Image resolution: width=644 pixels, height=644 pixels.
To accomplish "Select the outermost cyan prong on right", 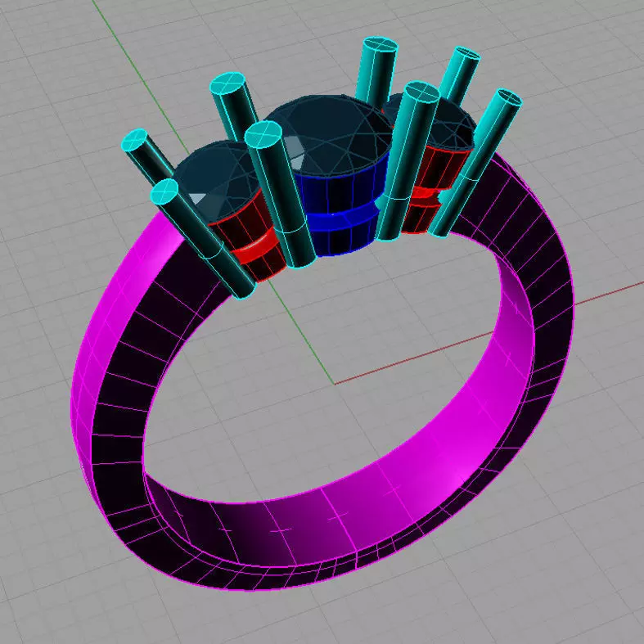I will (476, 162).
